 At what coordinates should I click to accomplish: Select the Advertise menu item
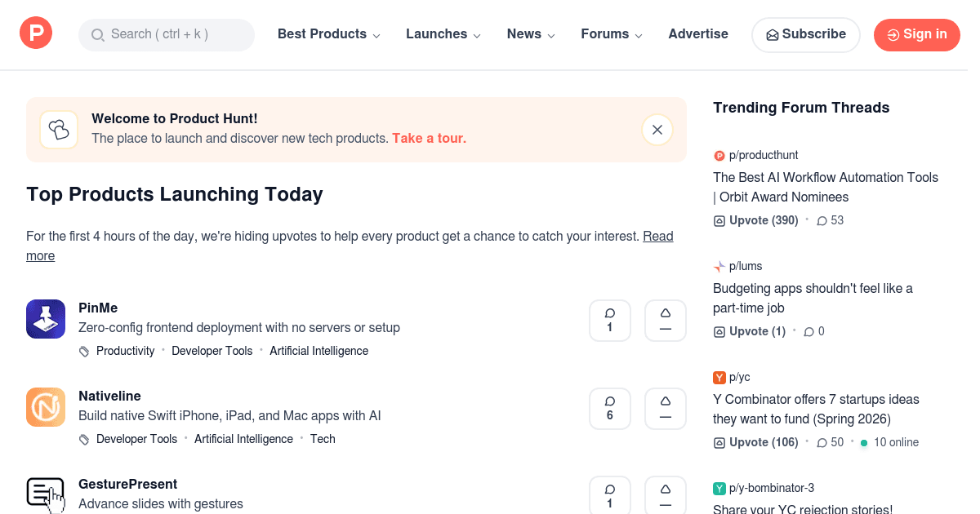click(698, 33)
